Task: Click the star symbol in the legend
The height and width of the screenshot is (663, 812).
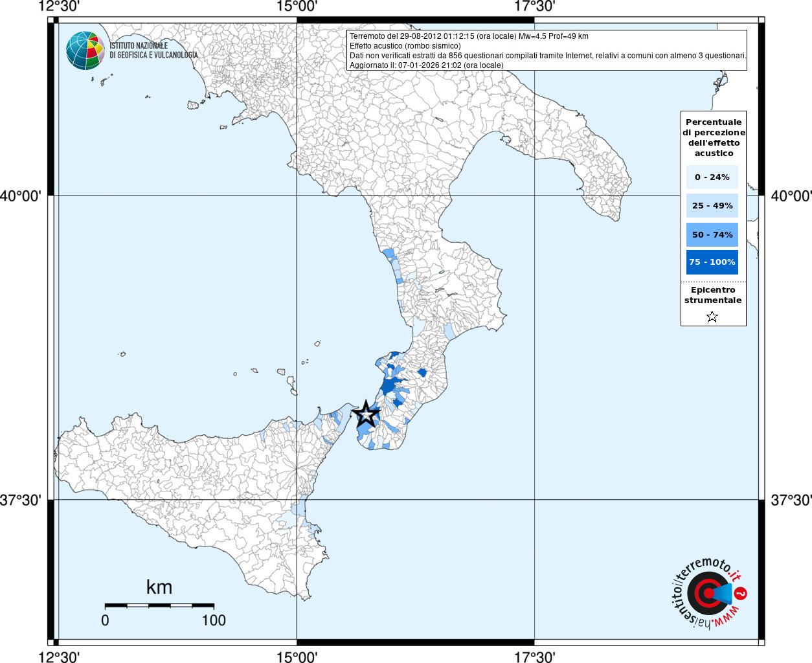Action: [x=712, y=317]
